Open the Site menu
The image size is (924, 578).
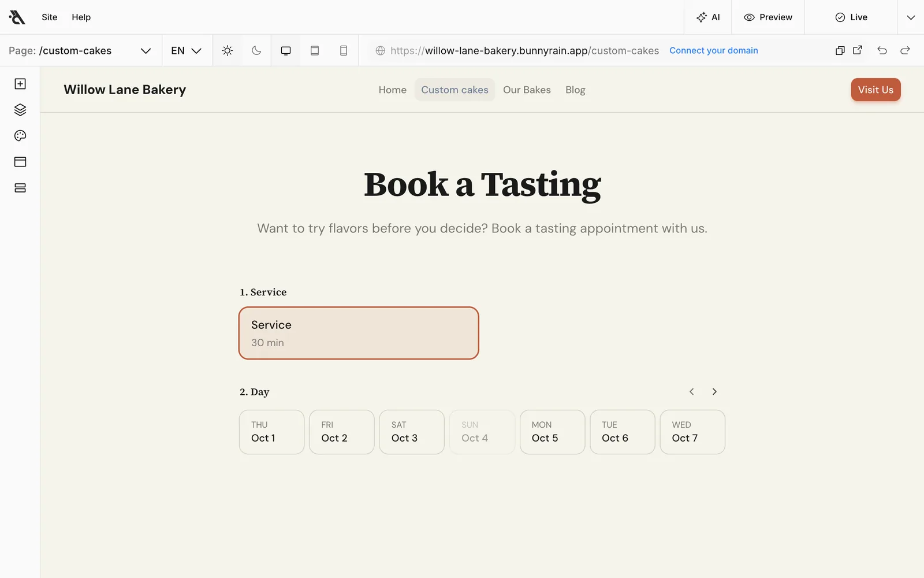50,17
